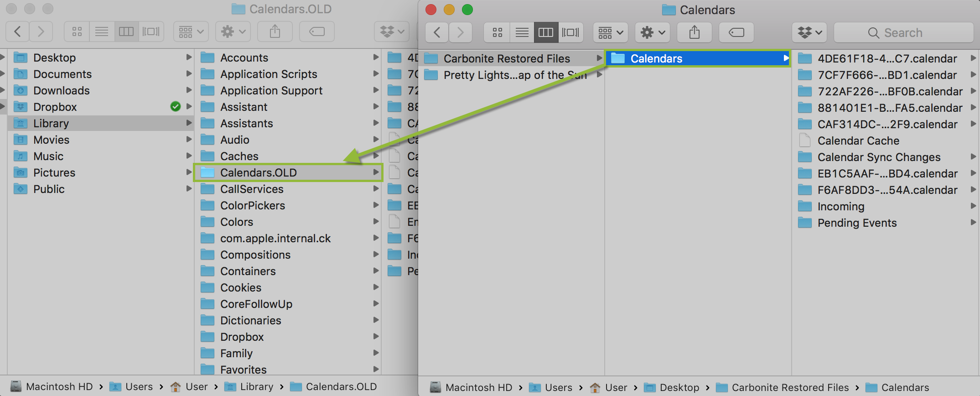The width and height of the screenshot is (980, 396).
Task: Select the com.apple.internal.ck folder
Action: pyautogui.click(x=288, y=238)
